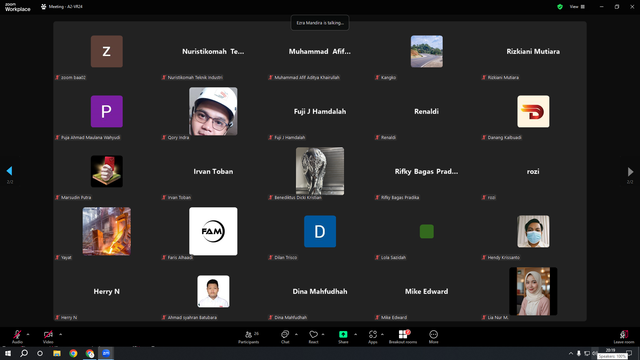Expand video options arrow next to Video
Screen dimensions: 640x360
click(x=60, y=334)
